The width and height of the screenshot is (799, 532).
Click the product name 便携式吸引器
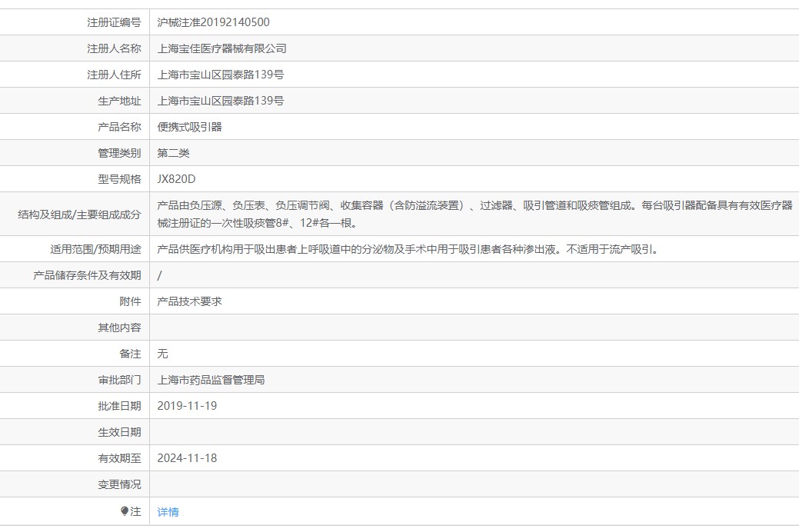click(189, 126)
